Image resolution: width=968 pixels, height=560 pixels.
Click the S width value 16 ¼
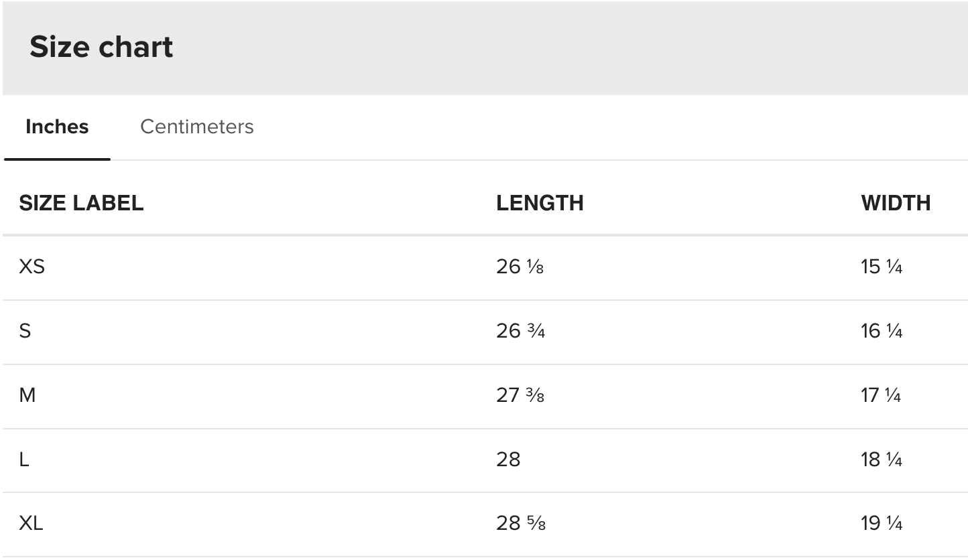(x=882, y=331)
